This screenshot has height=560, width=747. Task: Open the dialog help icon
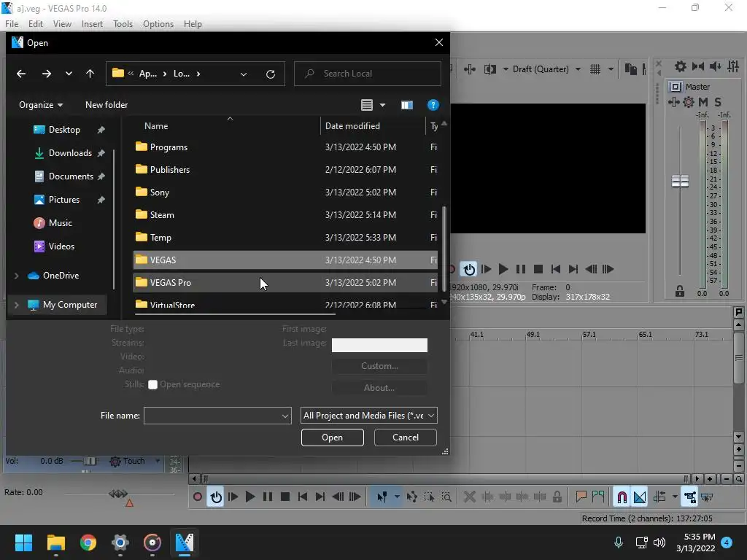[433, 105]
